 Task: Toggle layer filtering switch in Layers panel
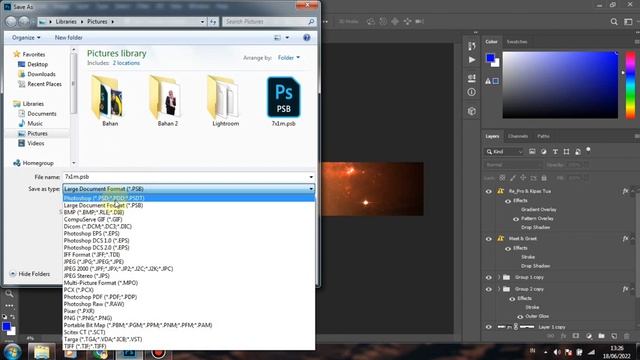click(588, 150)
